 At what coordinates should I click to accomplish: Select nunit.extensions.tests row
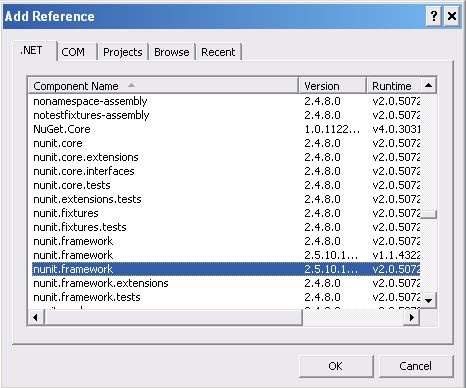(x=226, y=199)
